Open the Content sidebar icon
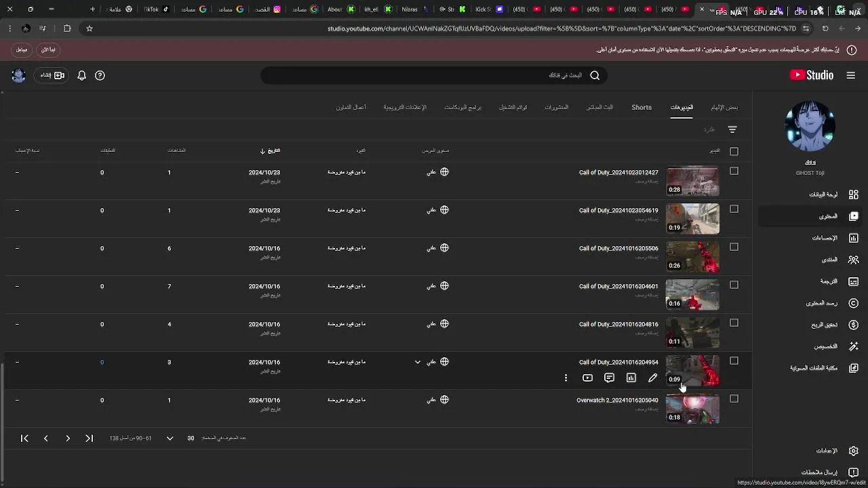The height and width of the screenshot is (488, 868). click(853, 216)
